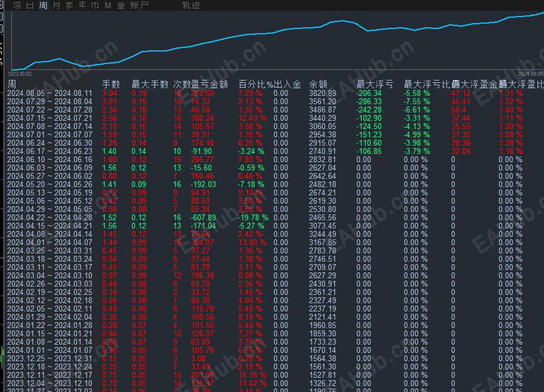Select row 2024.07.08 ~ 2024.07.14

[x=272, y=127]
